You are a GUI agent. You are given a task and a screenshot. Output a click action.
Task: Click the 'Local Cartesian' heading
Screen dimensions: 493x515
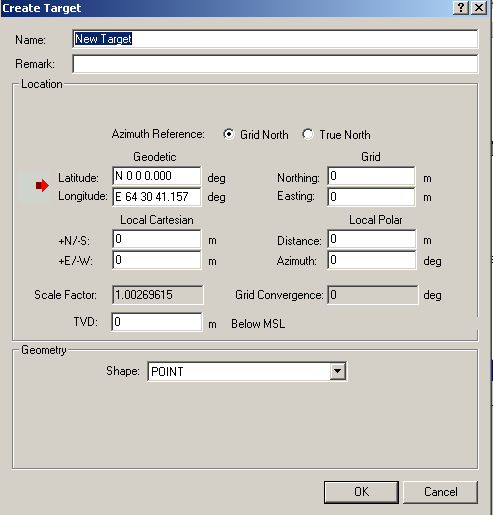157,220
